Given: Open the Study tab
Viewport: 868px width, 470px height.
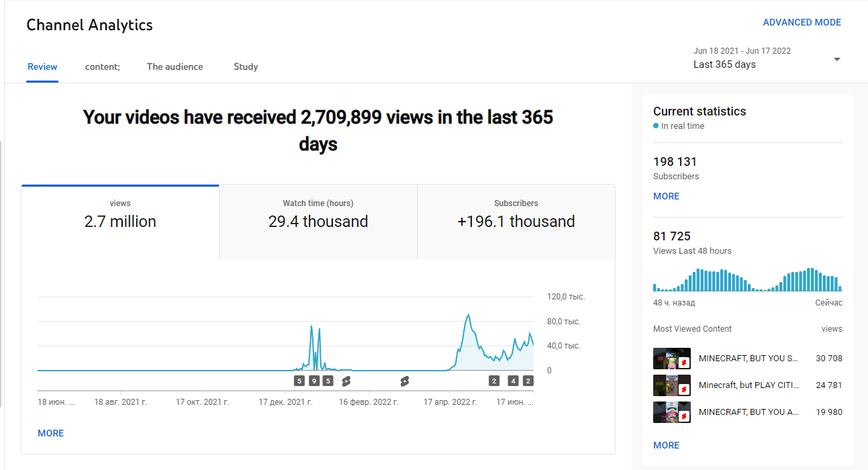Looking at the screenshot, I should tap(246, 67).
